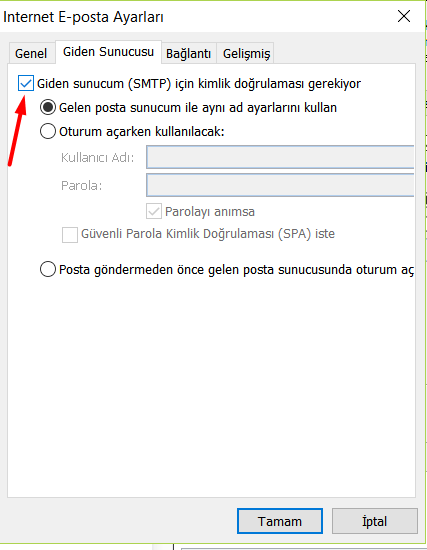Screen dimensions: 427x550
Task: Click the 'Parola:' label text
Action: point(81,186)
